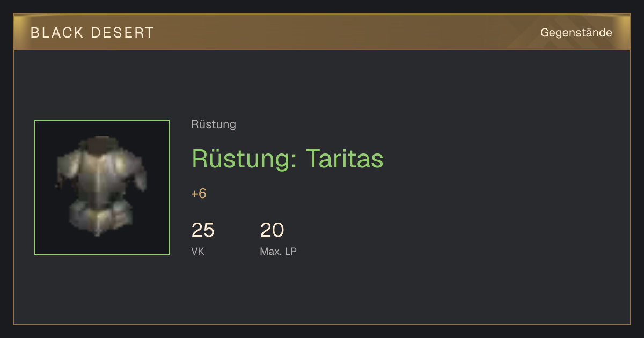The image size is (644, 338).
Task: Click the BLACK DESERT logo text
Action: click(x=92, y=33)
